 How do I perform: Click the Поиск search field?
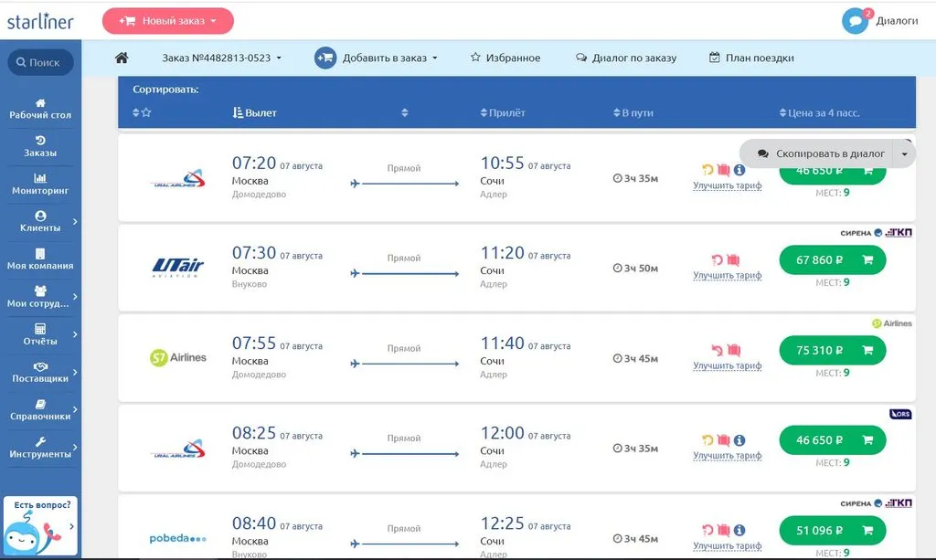pos(40,63)
